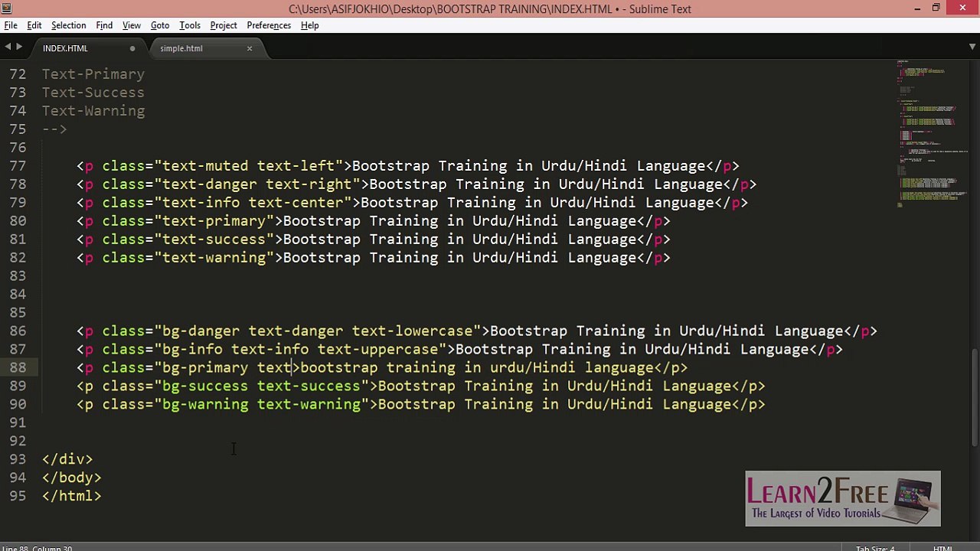Click the closing div tag on line 93
Image resolution: width=980 pixels, height=551 pixels.
[x=67, y=459]
